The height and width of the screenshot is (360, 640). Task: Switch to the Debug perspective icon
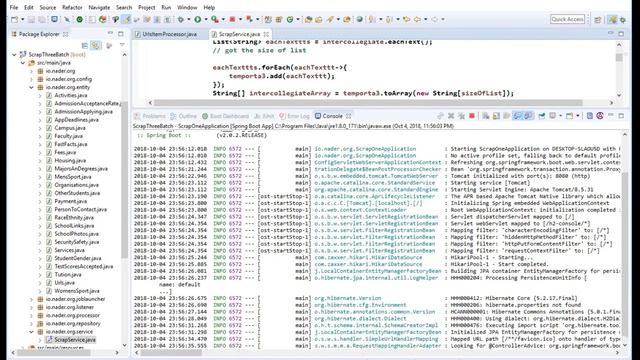pyautogui.click(x=623, y=20)
